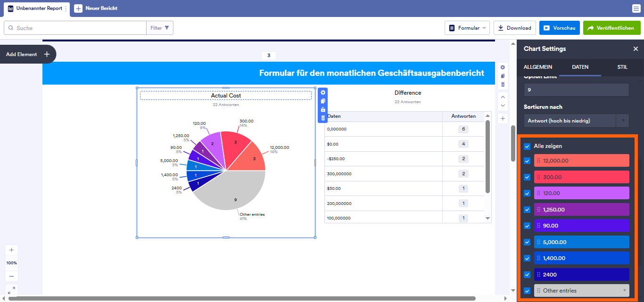The image size is (644, 302).
Task: Click the green 'Veröffentlichen' button
Action: pos(611,27)
